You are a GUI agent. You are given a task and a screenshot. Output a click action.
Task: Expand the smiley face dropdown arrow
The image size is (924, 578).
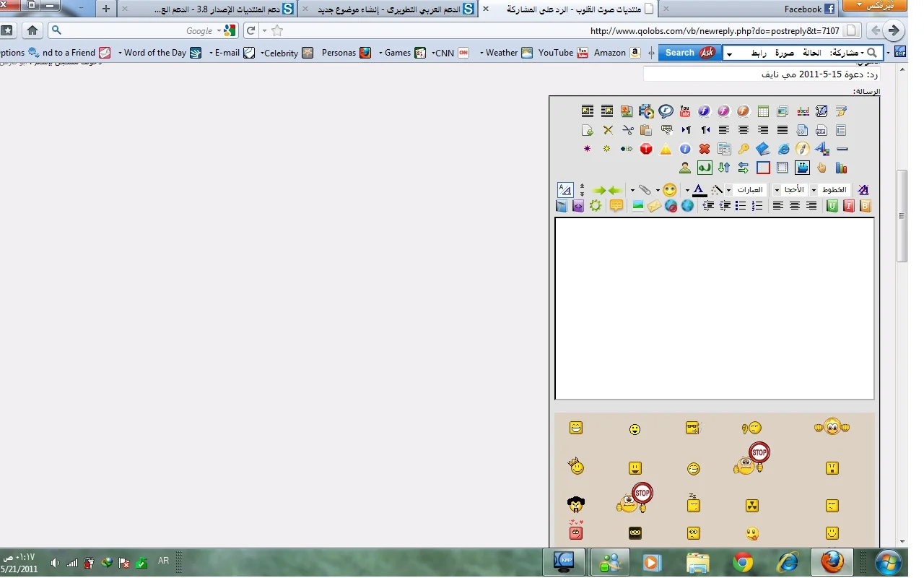click(658, 190)
